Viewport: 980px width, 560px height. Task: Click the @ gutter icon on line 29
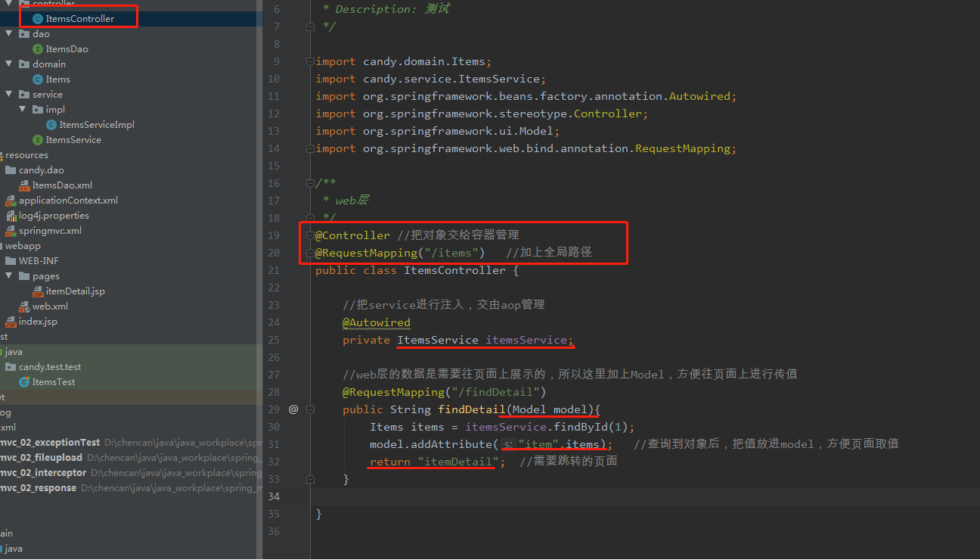293,409
